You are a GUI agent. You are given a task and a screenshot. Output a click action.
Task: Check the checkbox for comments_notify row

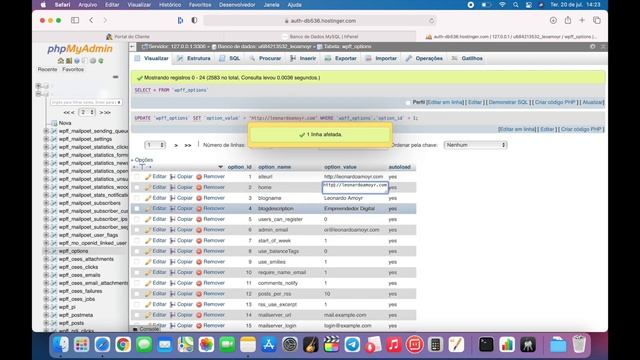137,283
